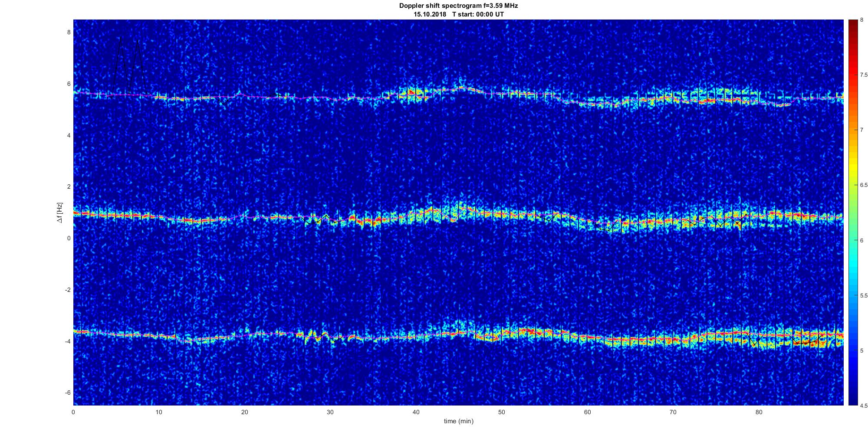Click the y-axis tick label 0
The width and height of the screenshot is (868, 435).
(69, 239)
